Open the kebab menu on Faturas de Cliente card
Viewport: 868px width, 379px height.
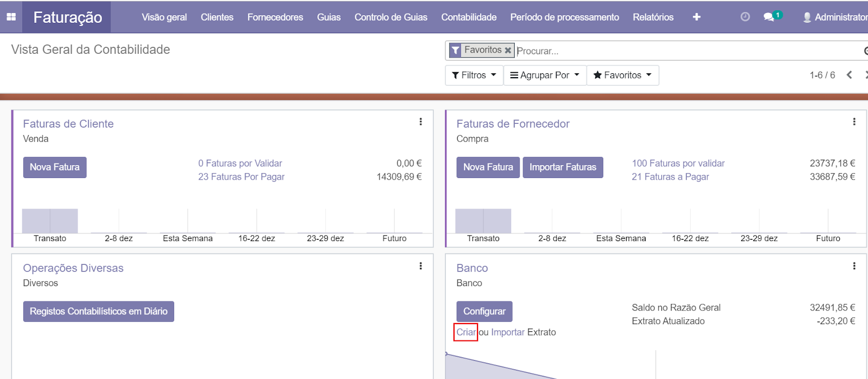pos(420,122)
